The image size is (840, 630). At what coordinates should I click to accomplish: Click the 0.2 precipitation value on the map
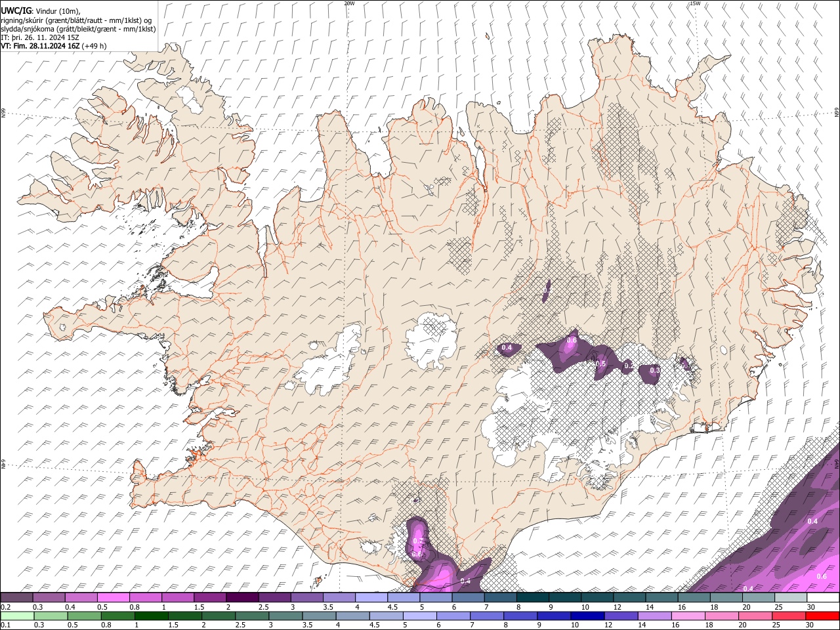click(x=628, y=366)
